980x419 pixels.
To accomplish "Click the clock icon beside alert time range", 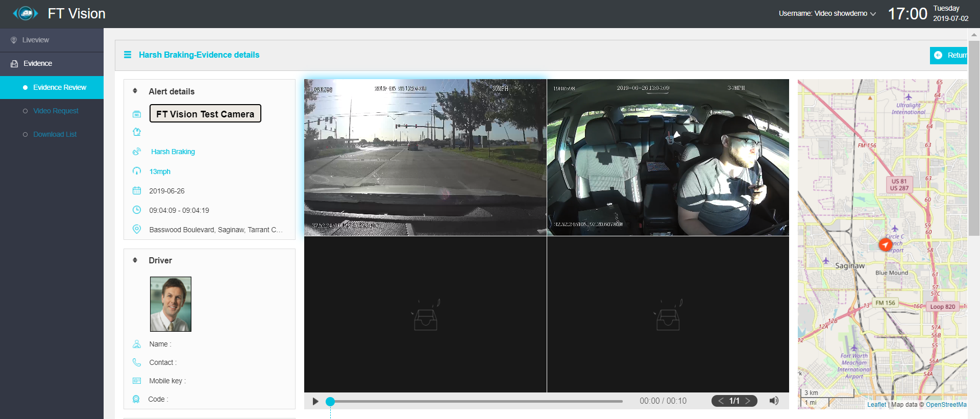I will (137, 210).
